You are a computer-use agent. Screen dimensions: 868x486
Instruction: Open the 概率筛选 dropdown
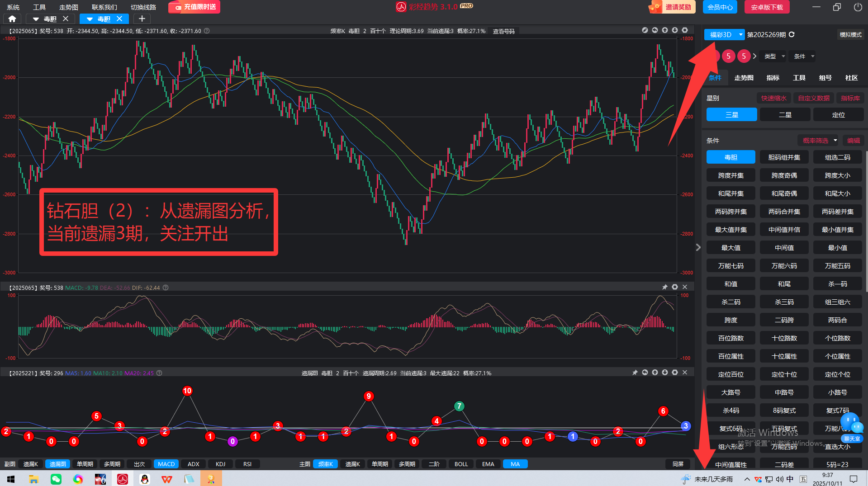[x=819, y=141]
